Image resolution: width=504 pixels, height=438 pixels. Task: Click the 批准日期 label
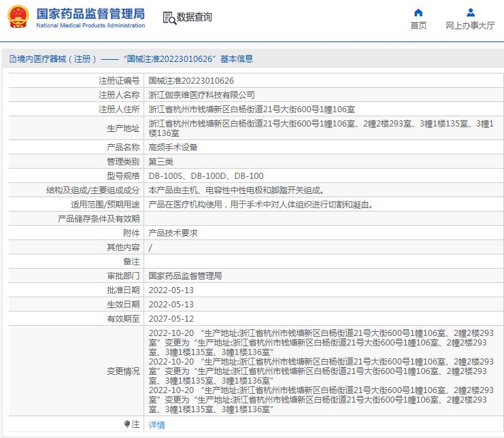[123, 290]
